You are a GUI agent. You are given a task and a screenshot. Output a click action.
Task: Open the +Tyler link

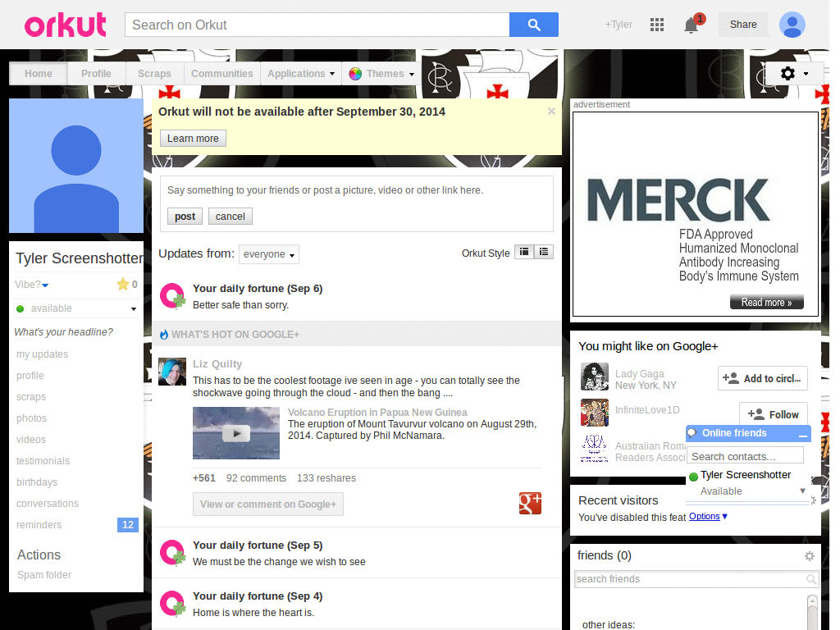(619, 25)
